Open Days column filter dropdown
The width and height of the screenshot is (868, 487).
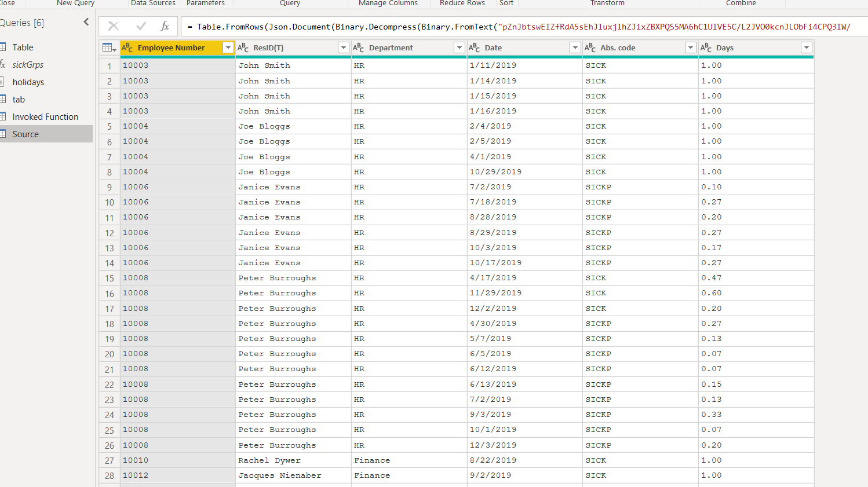[807, 47]
